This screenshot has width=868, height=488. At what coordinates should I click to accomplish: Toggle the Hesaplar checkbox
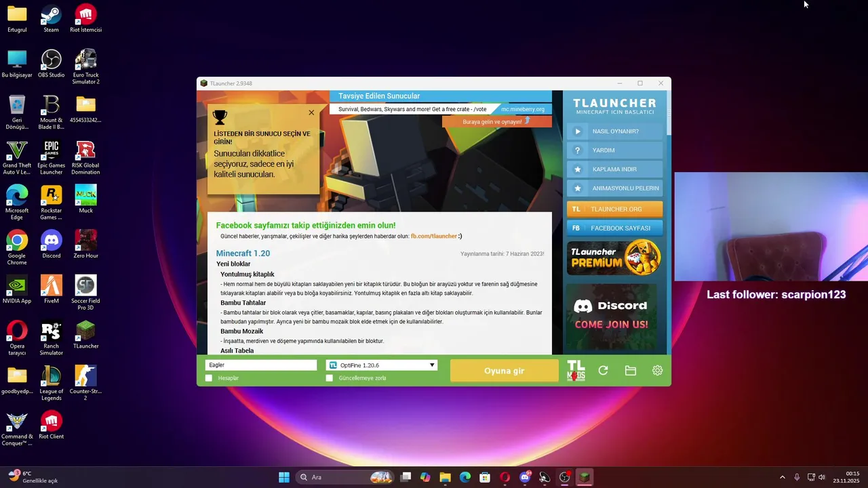click(209, 378)
